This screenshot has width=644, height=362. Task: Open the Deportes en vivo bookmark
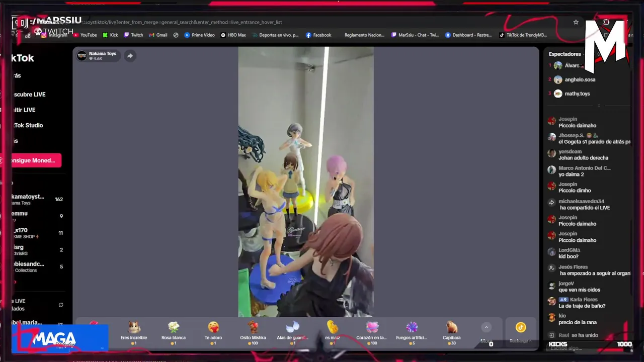tap(275, 35)
